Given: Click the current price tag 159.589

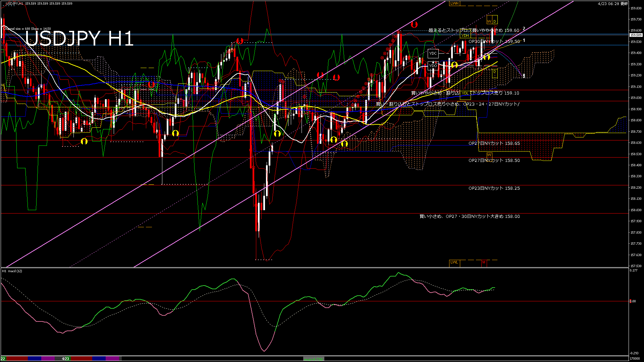Looking at the screenshot, I should (636, 35).
